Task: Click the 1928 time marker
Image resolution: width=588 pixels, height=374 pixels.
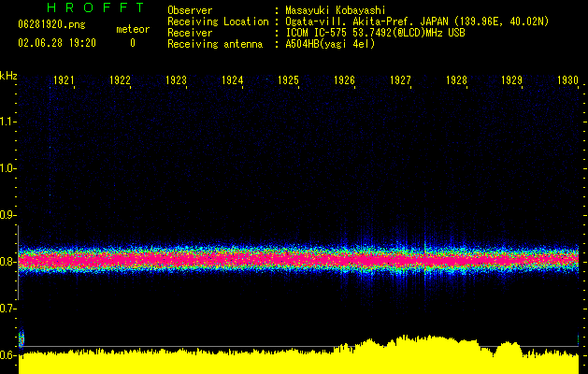Action: (x=457, y=80)
